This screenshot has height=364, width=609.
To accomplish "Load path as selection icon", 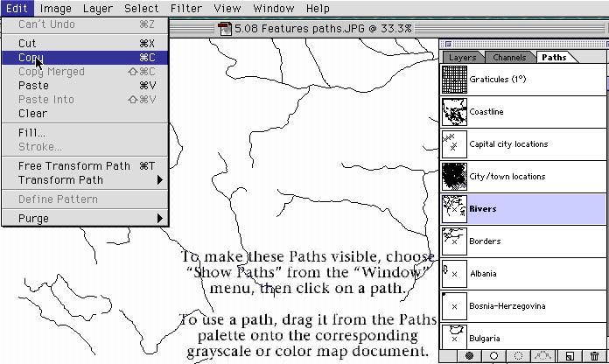I will (519, 356).
